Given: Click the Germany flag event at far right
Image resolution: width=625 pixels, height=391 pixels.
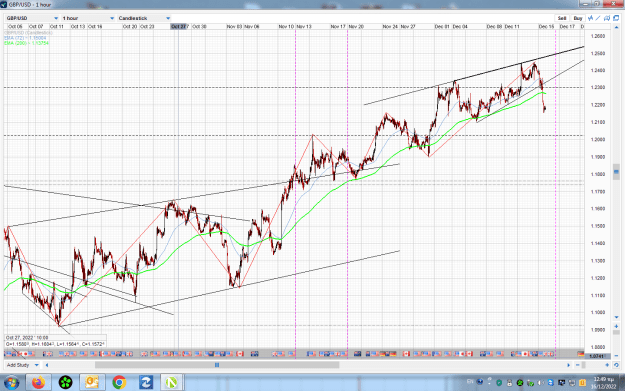Looking at the screenshot, I should [581, 354].
